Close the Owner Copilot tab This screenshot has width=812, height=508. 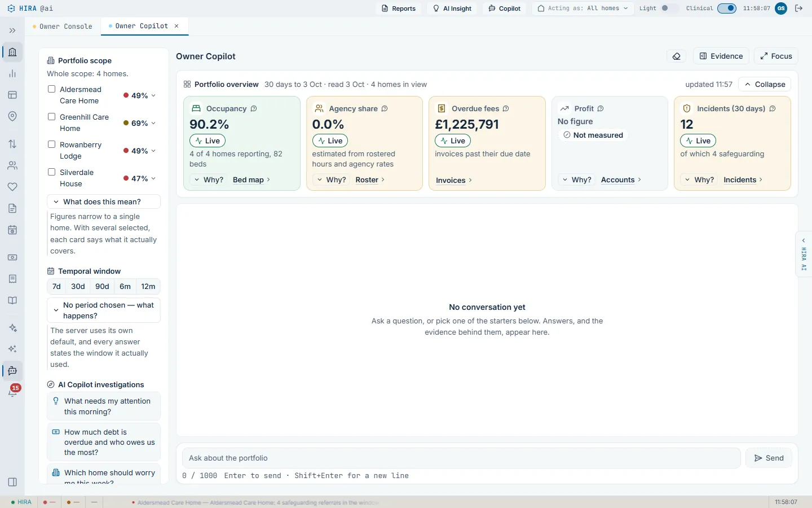click(176, 26)
